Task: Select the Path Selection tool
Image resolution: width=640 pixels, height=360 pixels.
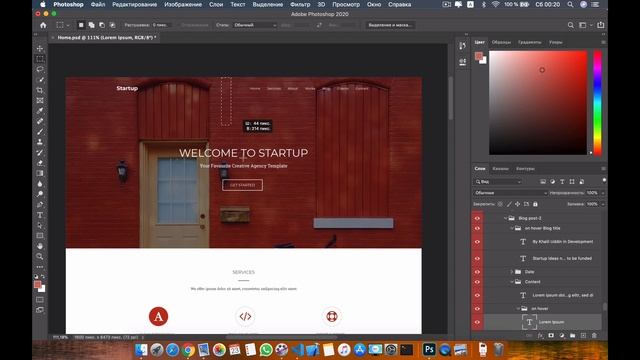Action: click(x=40, y=225)
